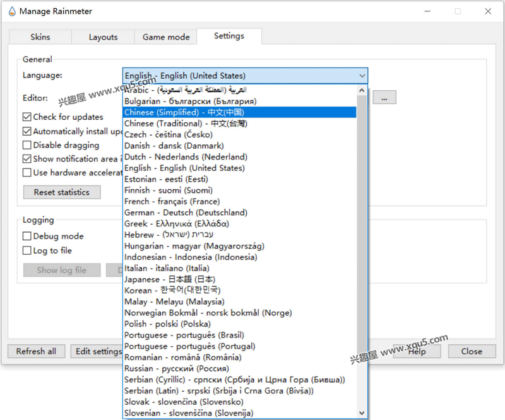
Task: Click the Show log file button
Action: [62, 270]
